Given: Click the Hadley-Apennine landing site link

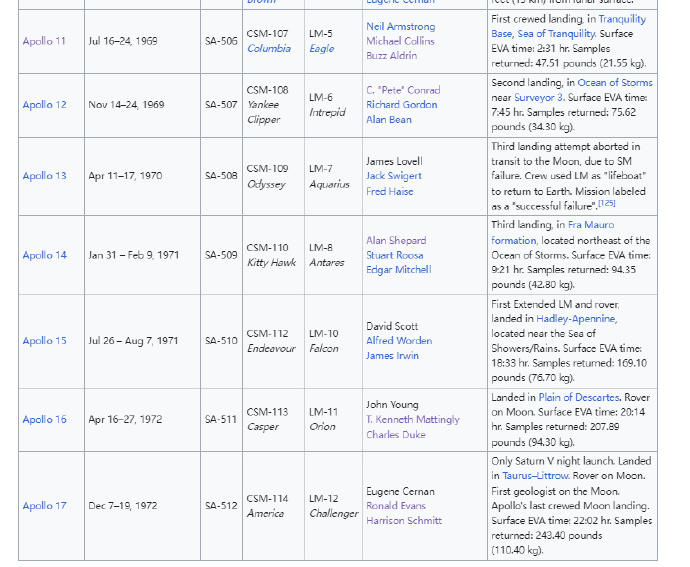Looking at the screenshot, I should tap(576, 319).
